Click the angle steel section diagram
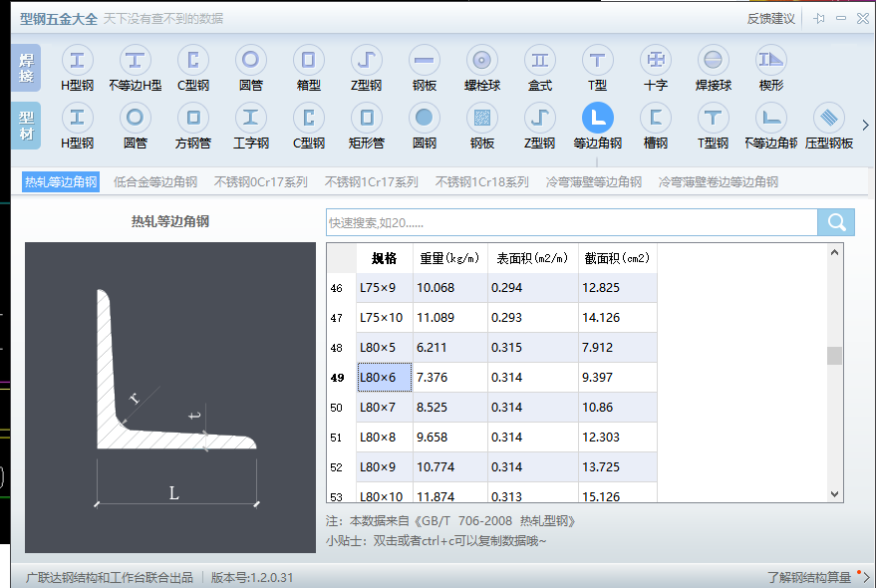 (170, 398)
